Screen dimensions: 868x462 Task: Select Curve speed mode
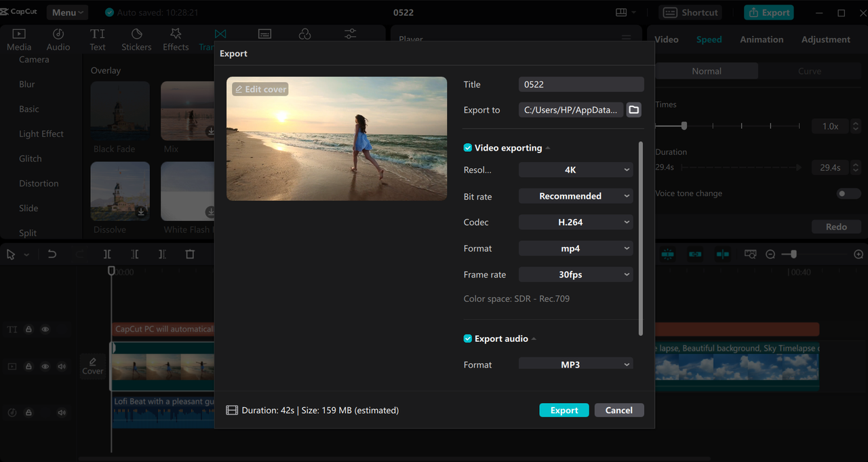tap(810, 71)
